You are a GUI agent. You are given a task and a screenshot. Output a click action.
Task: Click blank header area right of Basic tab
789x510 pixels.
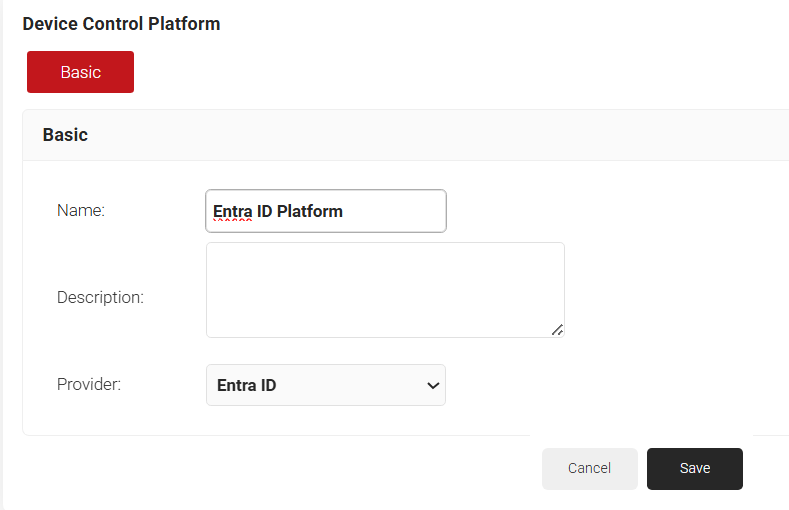450,72
